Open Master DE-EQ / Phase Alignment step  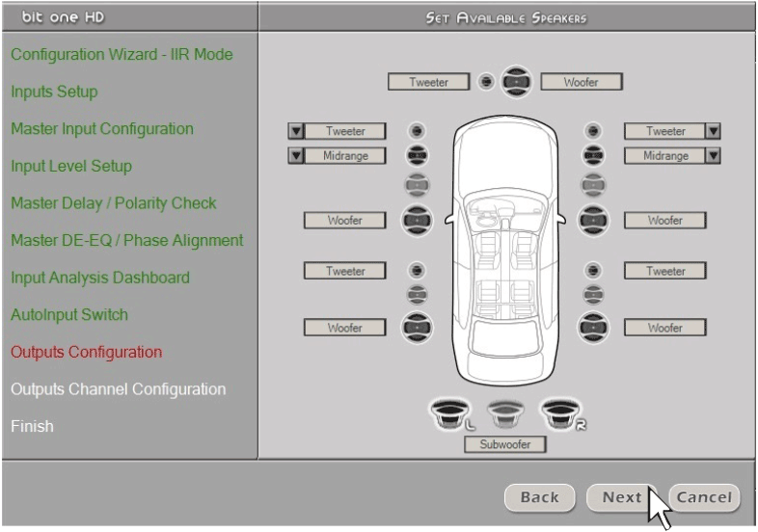[127, 240]
